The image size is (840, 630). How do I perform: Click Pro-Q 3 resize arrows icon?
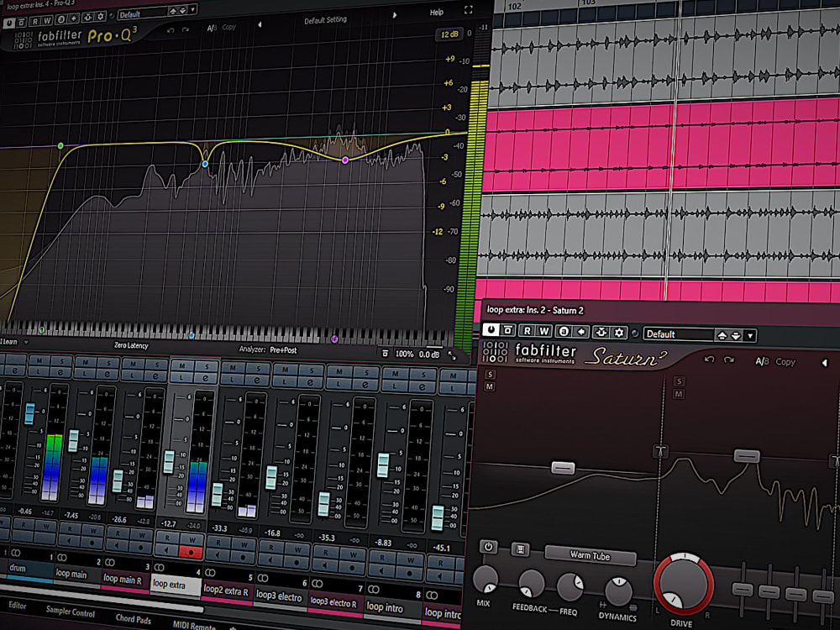tap(452, 355)
